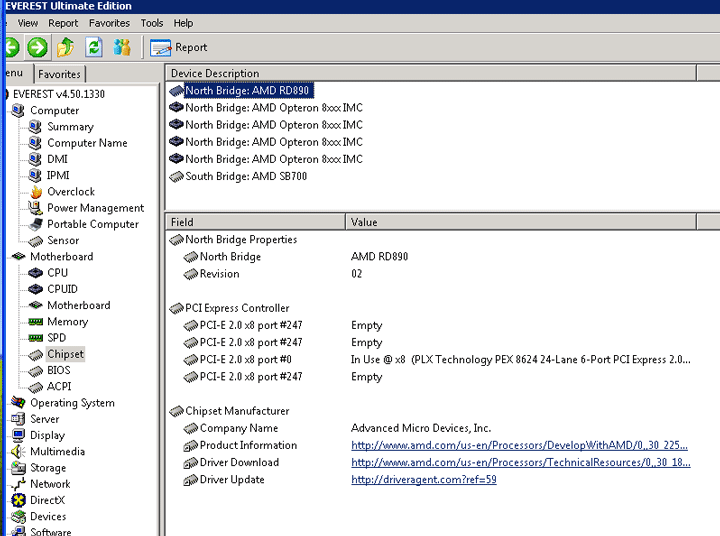Click the Value column header
The image size is (720, 536).
[x=521, y=222]
